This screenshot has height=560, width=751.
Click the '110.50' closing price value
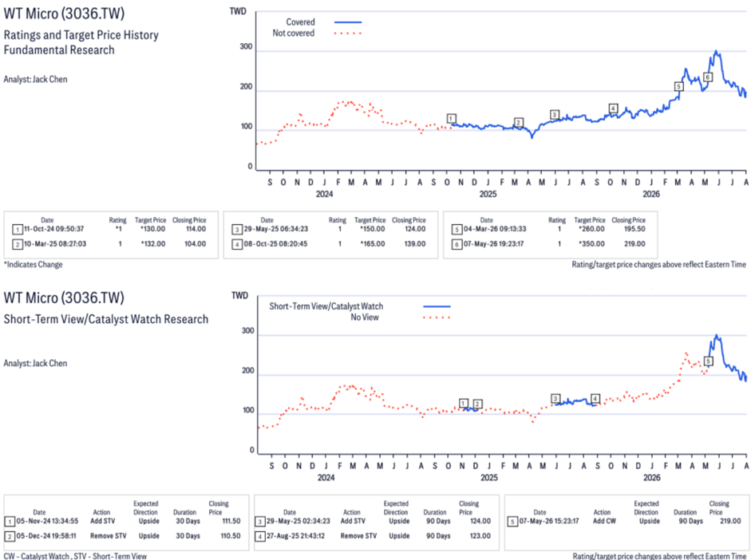pyautogui.click(x=231, y=535)
